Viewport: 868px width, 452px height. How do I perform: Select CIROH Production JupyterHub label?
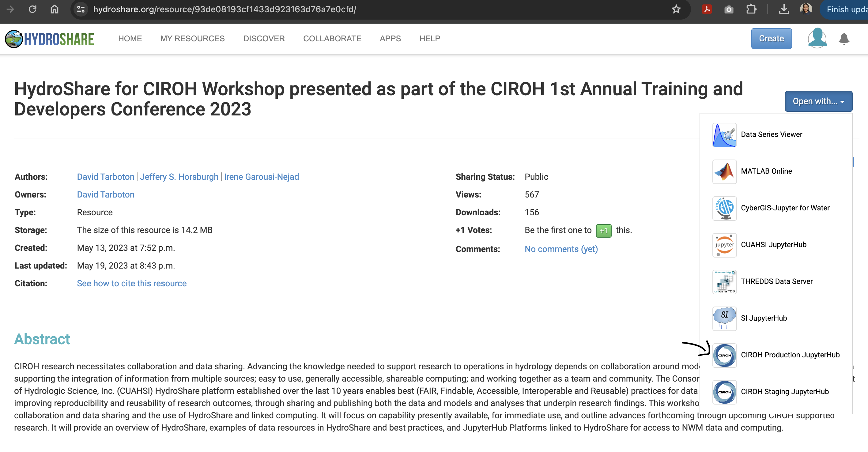tap(790, 355)
